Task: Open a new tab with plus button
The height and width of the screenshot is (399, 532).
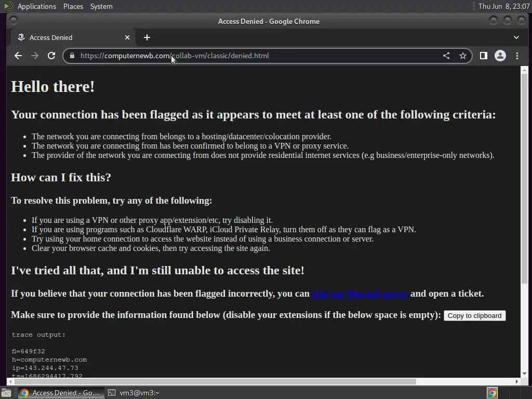Action: (x=147, y=37)
